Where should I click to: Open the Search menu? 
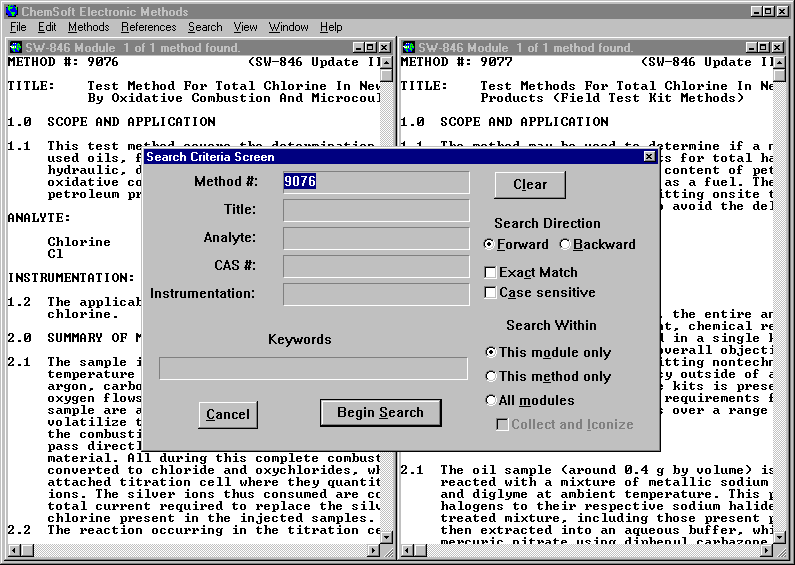205,27
